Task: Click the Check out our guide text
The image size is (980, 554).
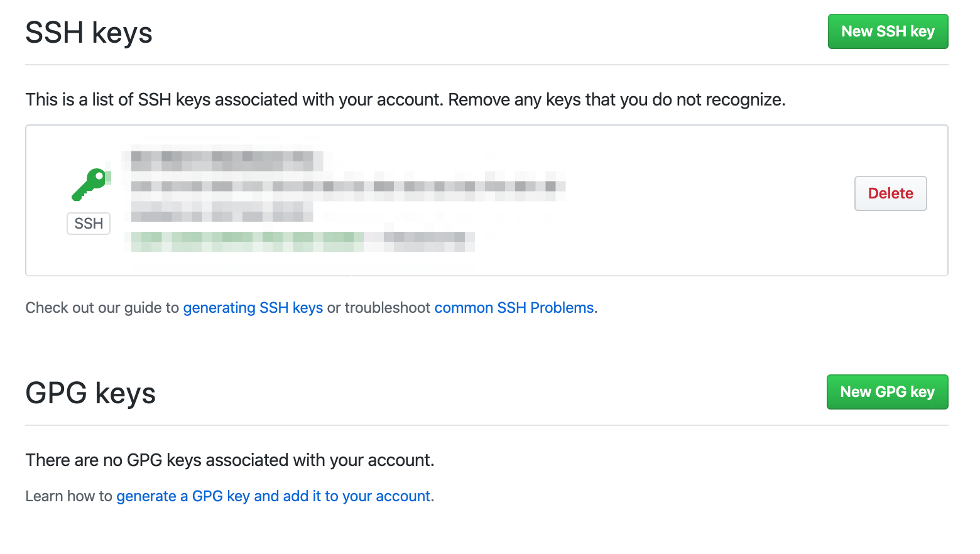Action: (x=102, y=308)
